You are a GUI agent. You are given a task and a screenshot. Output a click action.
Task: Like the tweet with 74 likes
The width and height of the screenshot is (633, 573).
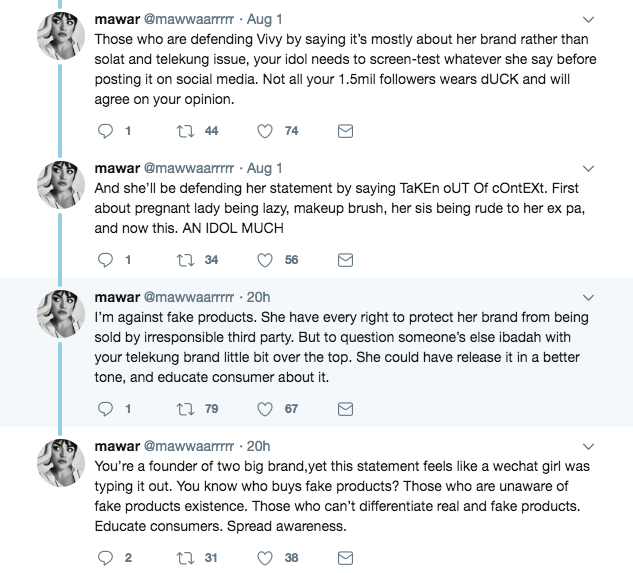[266, 130]
